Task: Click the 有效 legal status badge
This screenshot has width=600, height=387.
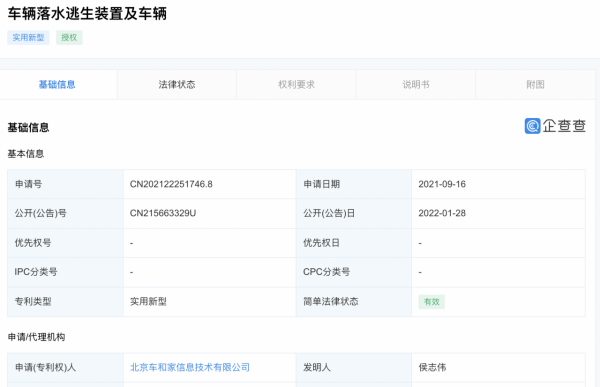Action: point(432,302)
